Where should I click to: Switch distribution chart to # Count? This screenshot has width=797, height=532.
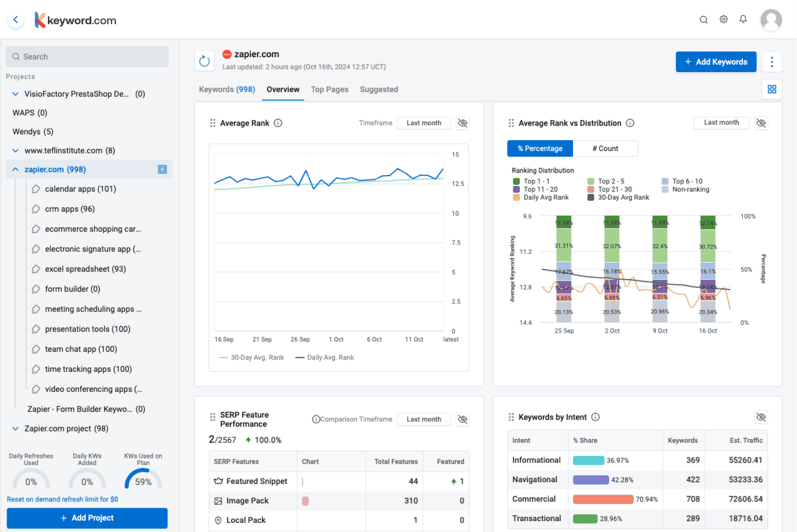coord(605,148)
